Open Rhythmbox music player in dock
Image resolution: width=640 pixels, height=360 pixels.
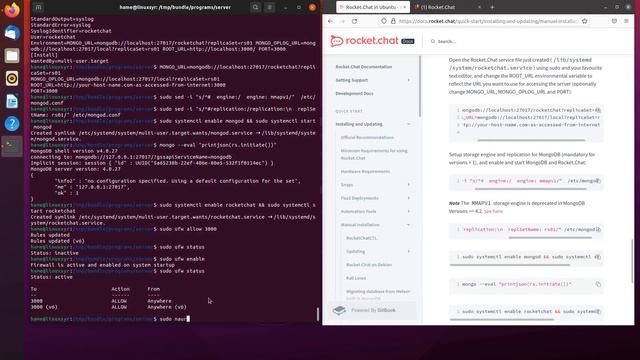coord(12,78)
